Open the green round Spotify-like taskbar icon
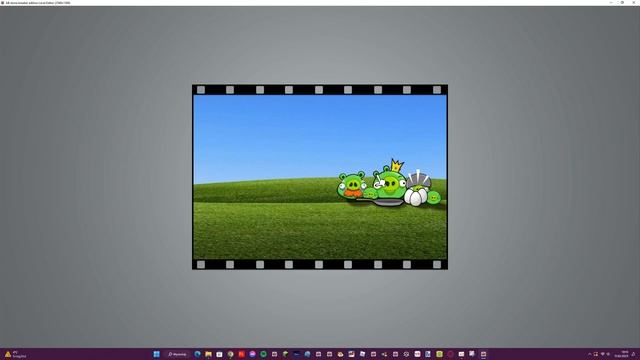 click(x=263, y=354)
